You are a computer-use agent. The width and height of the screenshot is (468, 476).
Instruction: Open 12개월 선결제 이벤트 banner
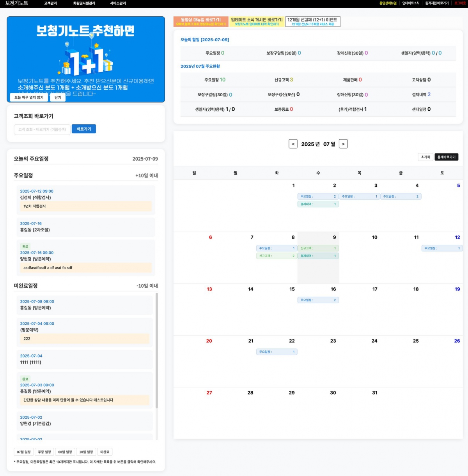[x=313, y=21]
